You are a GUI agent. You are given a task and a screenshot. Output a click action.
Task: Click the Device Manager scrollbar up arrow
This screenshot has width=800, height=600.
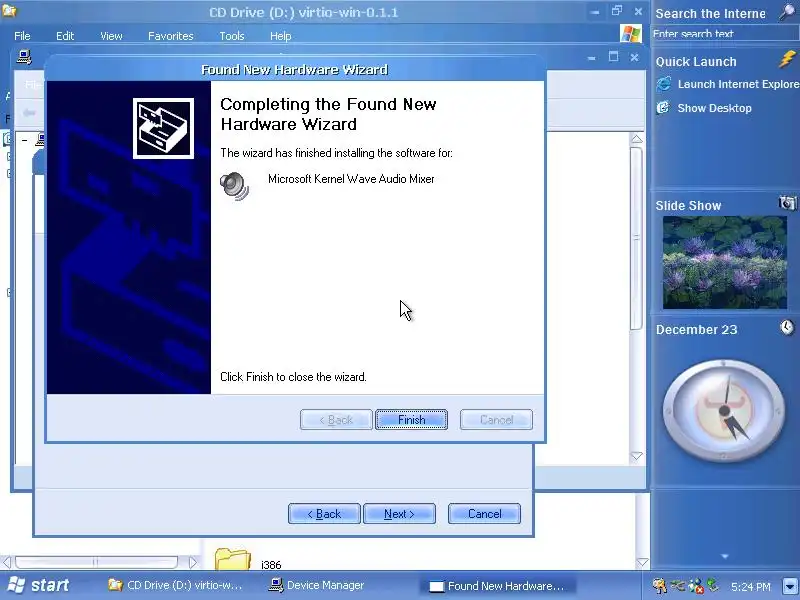(x=636, y=139)
